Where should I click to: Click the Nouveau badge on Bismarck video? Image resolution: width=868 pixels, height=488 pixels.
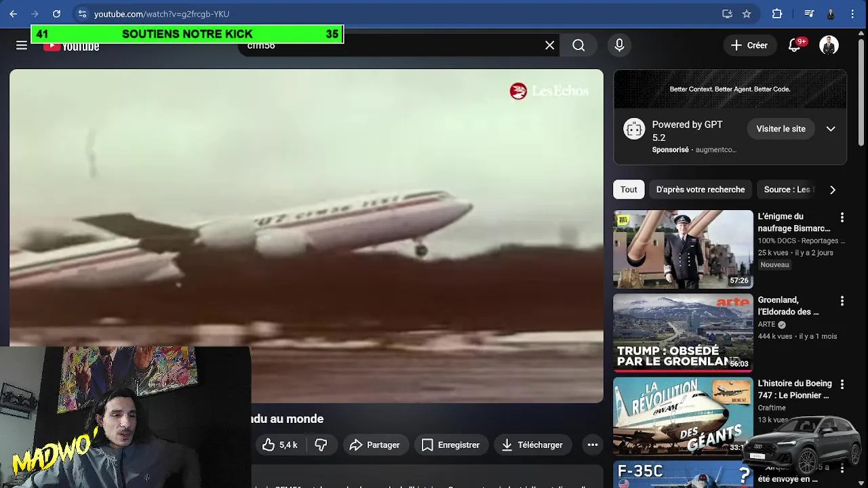point(774,265)
